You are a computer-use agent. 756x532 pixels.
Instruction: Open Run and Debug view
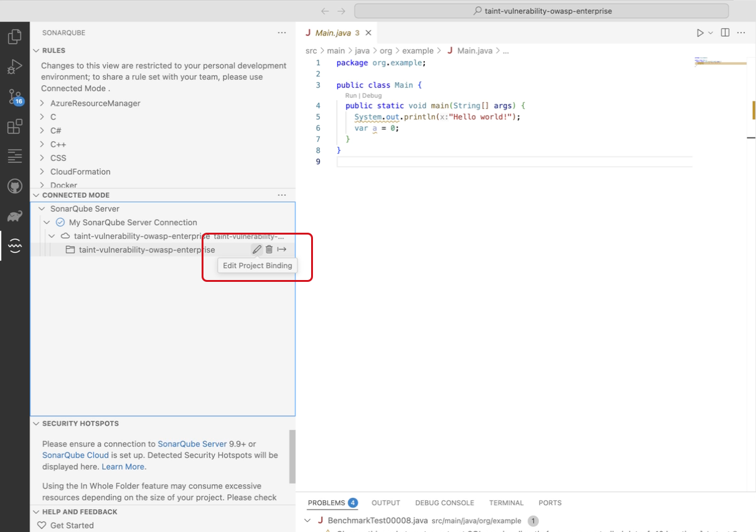pyautogui.click(x=14, y=67)
